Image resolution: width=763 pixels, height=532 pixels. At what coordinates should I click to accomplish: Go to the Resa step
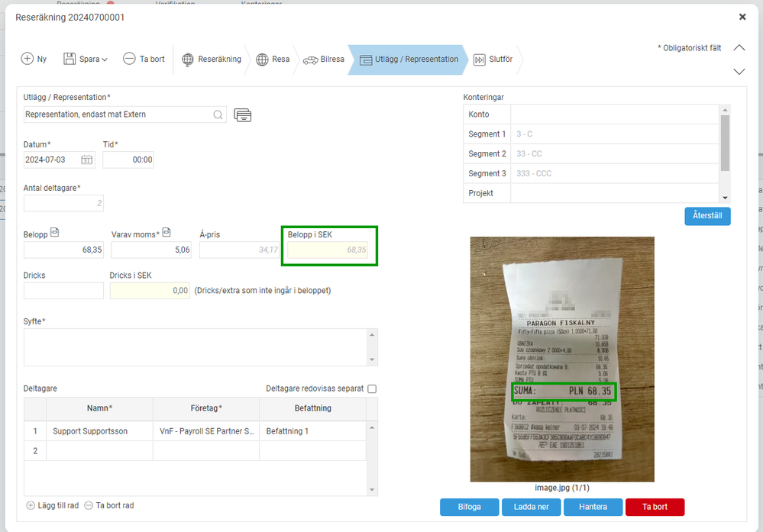coord(273,60)
